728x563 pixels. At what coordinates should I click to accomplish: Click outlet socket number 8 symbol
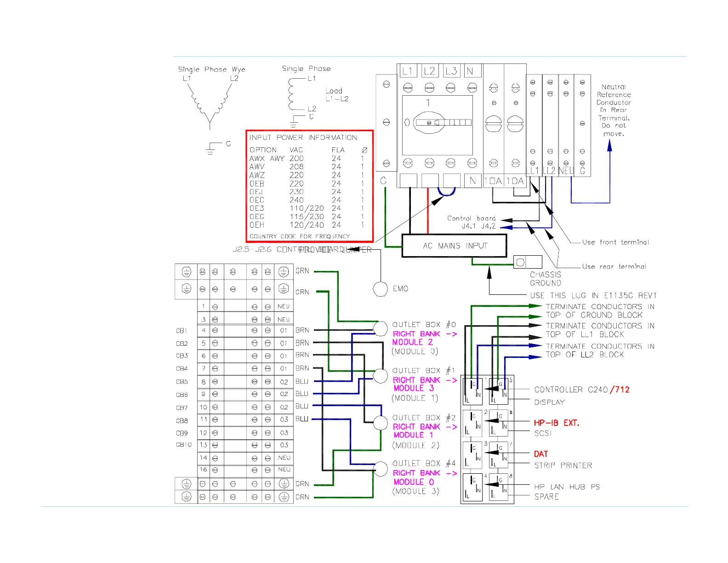tap(499, 487)
